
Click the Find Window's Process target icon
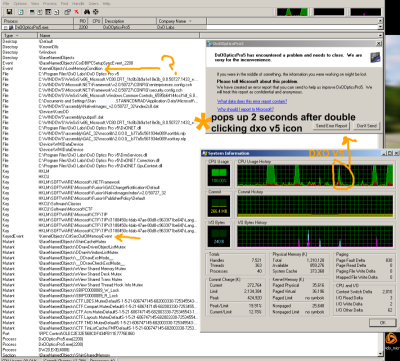coord(96,12)
